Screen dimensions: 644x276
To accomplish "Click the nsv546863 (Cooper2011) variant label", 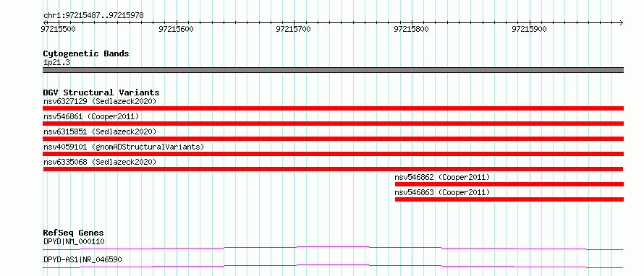I will [442, 193].
